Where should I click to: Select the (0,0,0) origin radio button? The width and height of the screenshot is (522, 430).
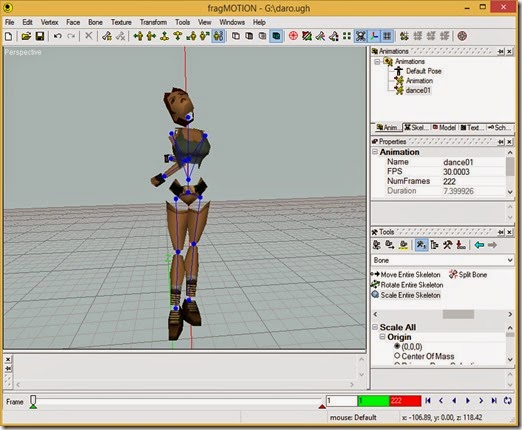tap(397, 346)
